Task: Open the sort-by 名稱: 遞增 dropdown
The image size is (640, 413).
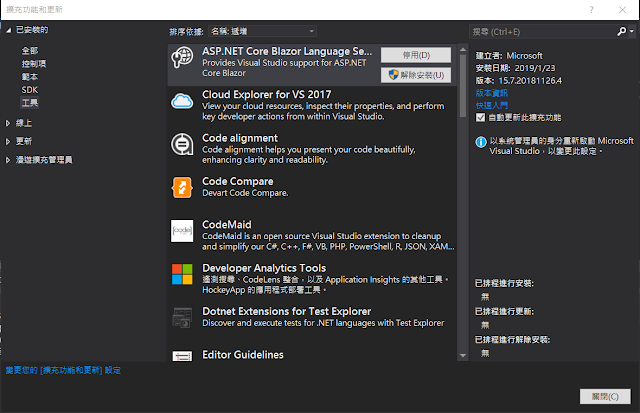Action: [262, 31]
